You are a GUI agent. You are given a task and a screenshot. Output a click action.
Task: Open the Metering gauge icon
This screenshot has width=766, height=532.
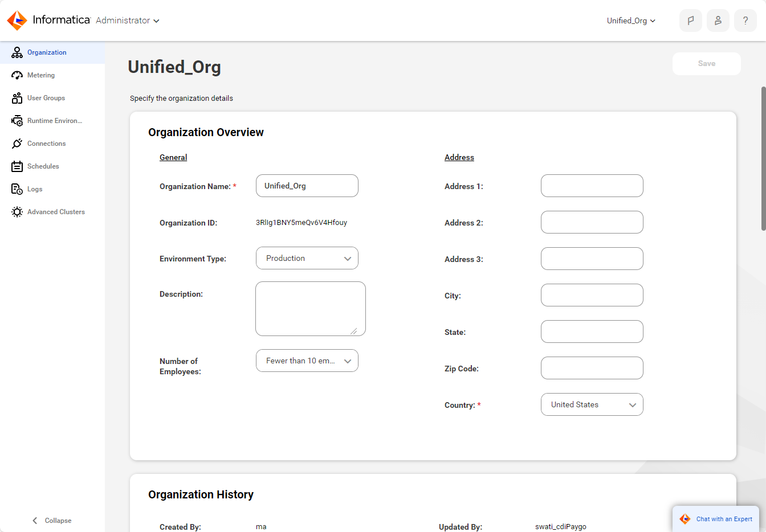[17, 75]
